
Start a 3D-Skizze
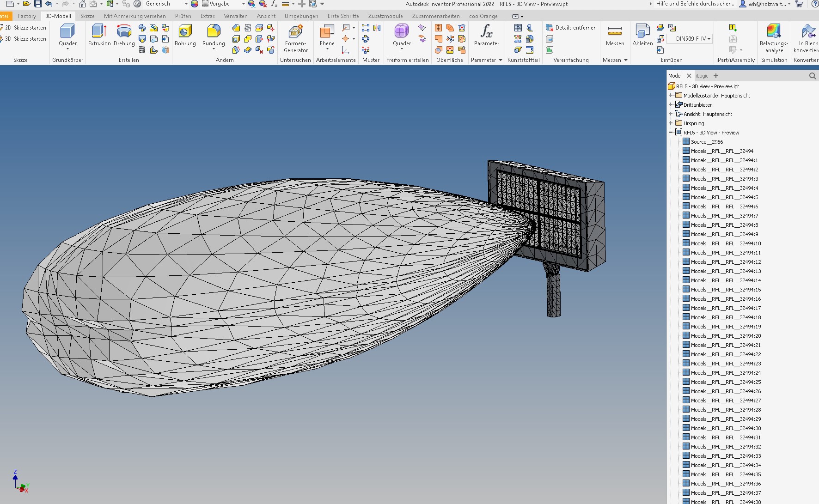[24, 39]
